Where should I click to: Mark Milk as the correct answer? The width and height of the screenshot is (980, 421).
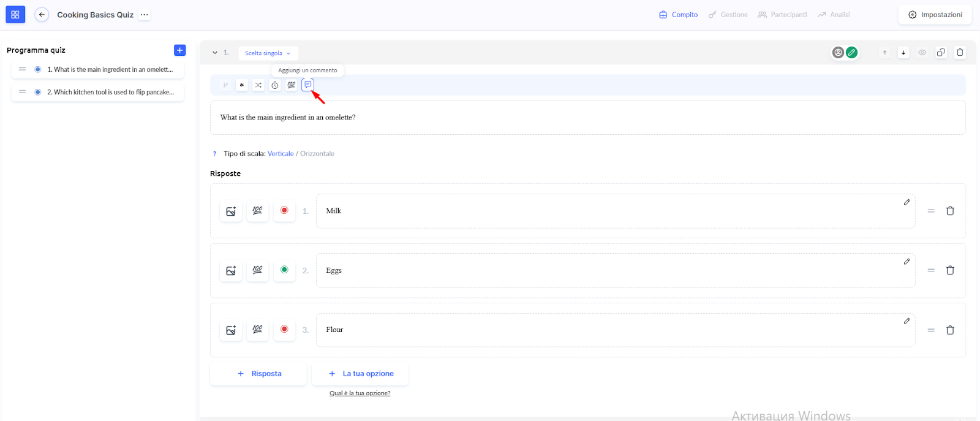click(x=284, y=210)
